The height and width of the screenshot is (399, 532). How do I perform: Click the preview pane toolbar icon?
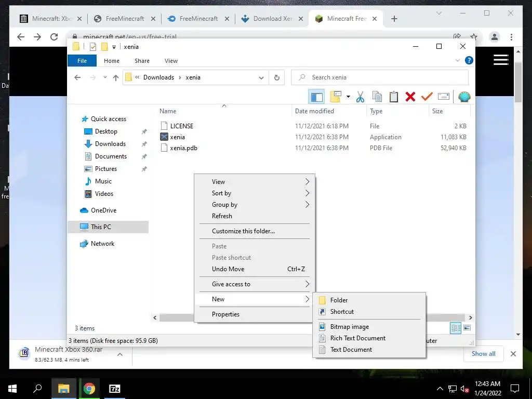tap(316, 97)
